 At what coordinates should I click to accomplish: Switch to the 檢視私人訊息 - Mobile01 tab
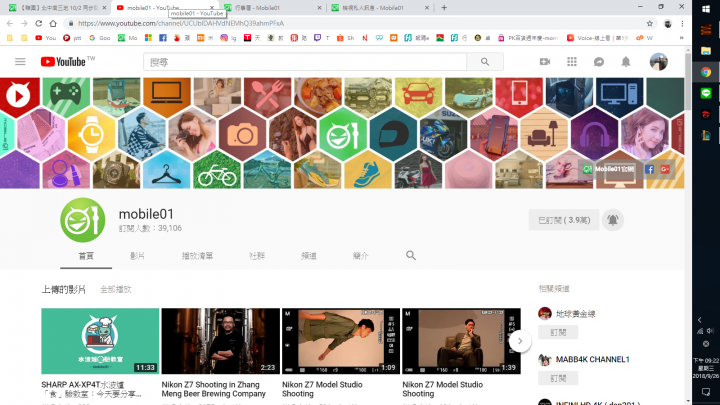[380, 7]
